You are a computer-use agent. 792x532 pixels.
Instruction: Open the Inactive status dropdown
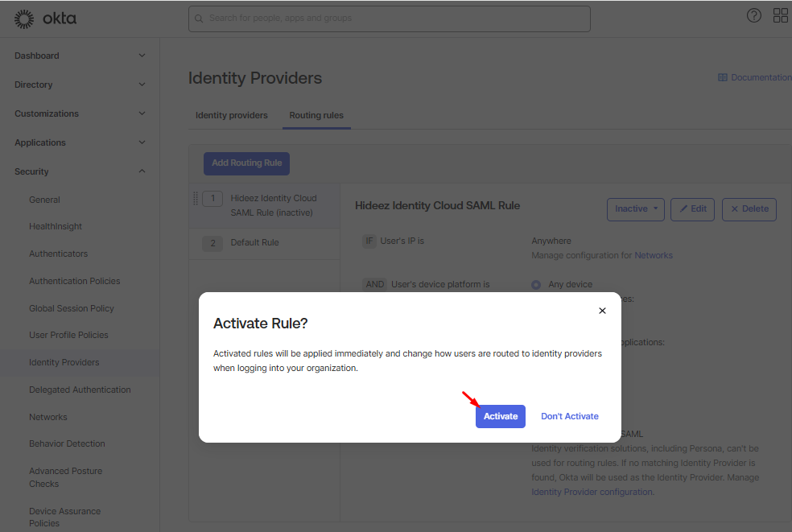635,209
